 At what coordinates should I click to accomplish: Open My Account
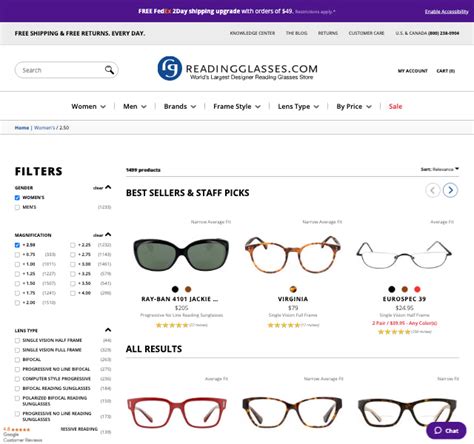pos(413,71)
